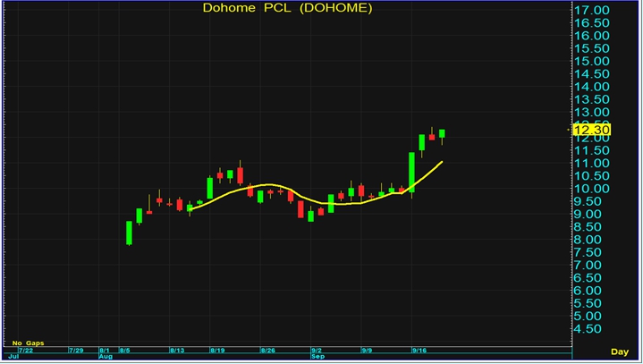Click the 9/9 date marker
The height and width of the screenshot is (364, 643).
367,351
